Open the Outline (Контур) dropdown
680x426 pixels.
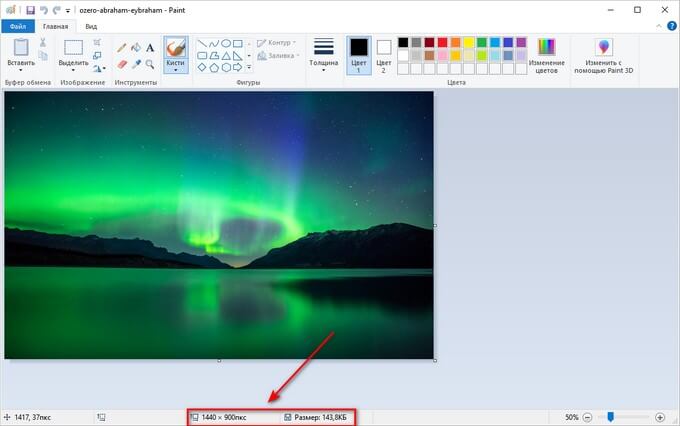pyautogui.click(x=275, y=43)
